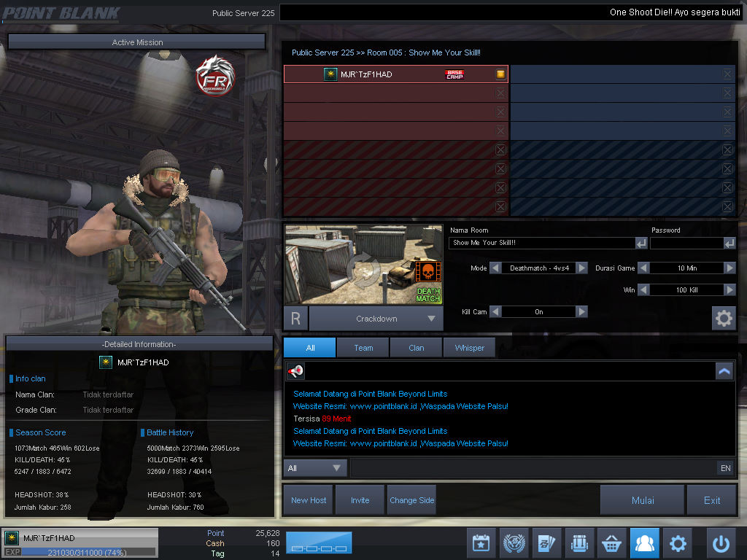Close the third red team slot

[x=500, y=112]
